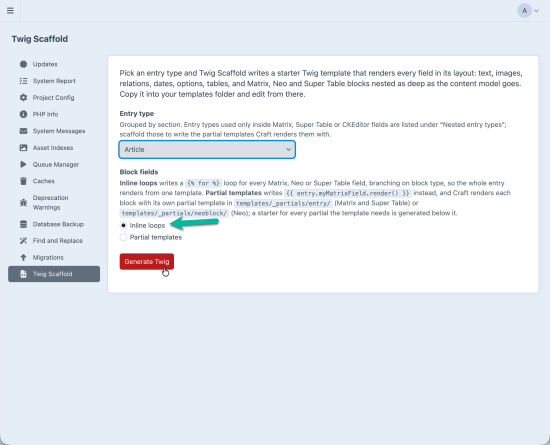Click the Asset Indexes image icon
This screenshot has height=445, width=550.
pyautogui.click(x=23, y=148)
